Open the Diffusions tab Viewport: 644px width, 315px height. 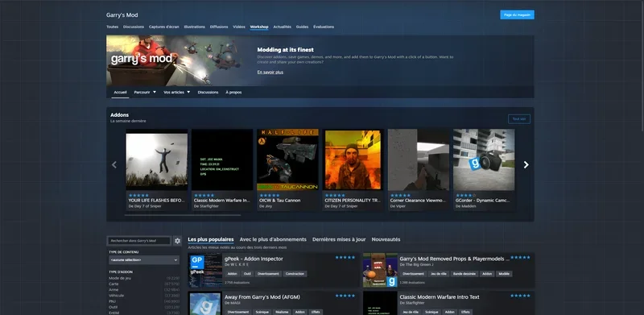coord(219,27)
